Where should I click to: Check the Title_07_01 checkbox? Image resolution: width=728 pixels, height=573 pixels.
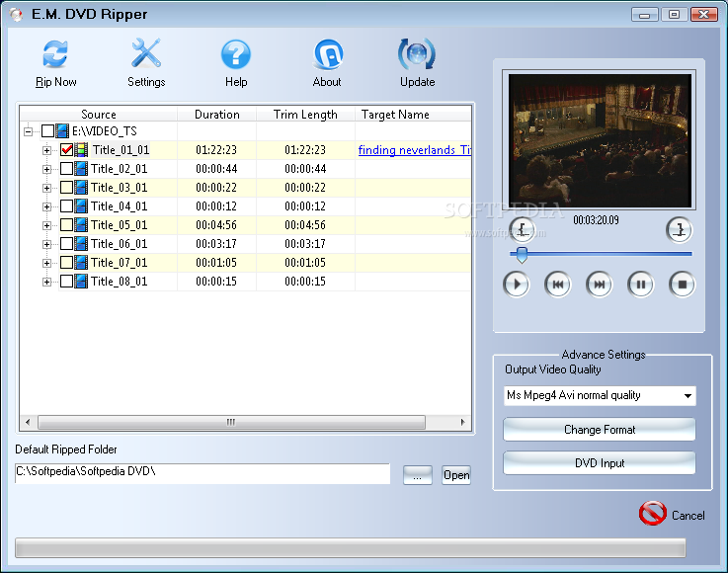coord(67,263)
